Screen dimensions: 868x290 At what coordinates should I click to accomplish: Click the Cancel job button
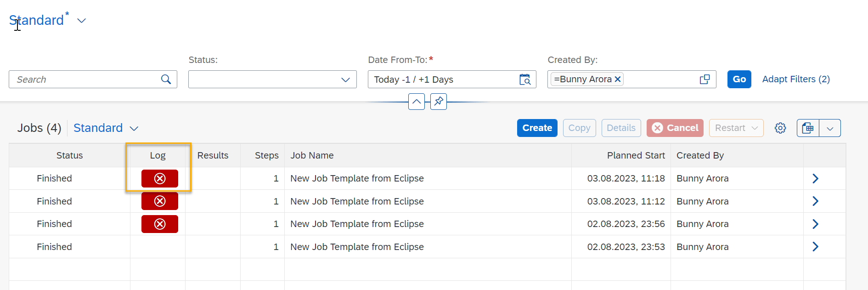point(675,128)
